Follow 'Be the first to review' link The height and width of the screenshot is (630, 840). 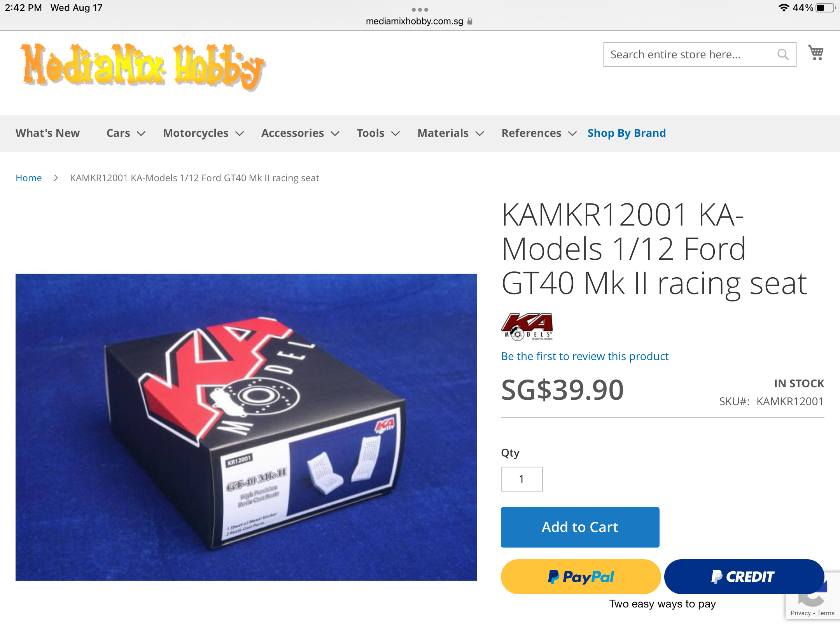(x=584, y=356)
